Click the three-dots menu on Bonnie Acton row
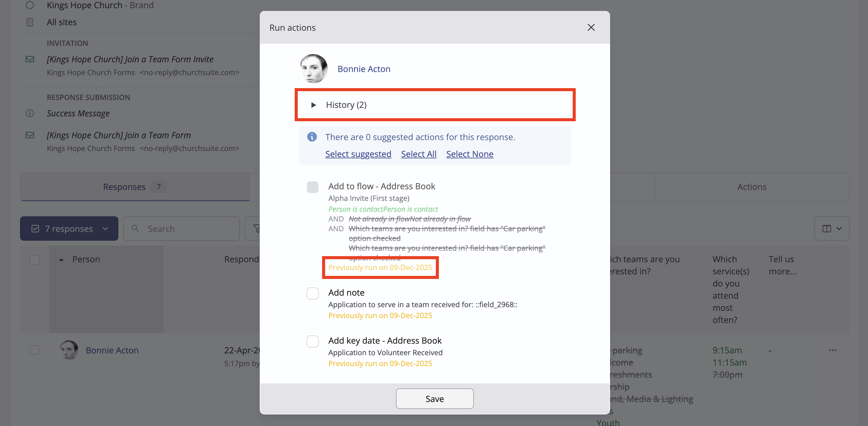The width and height of the screenshot is (868, 426). (832, 350)
